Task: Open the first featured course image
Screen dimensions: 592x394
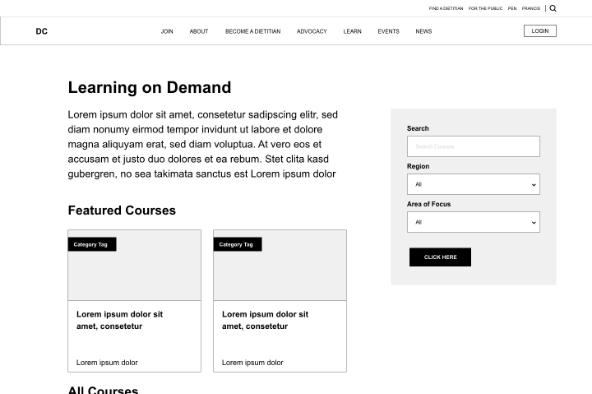Action: [x=134, y=265]
